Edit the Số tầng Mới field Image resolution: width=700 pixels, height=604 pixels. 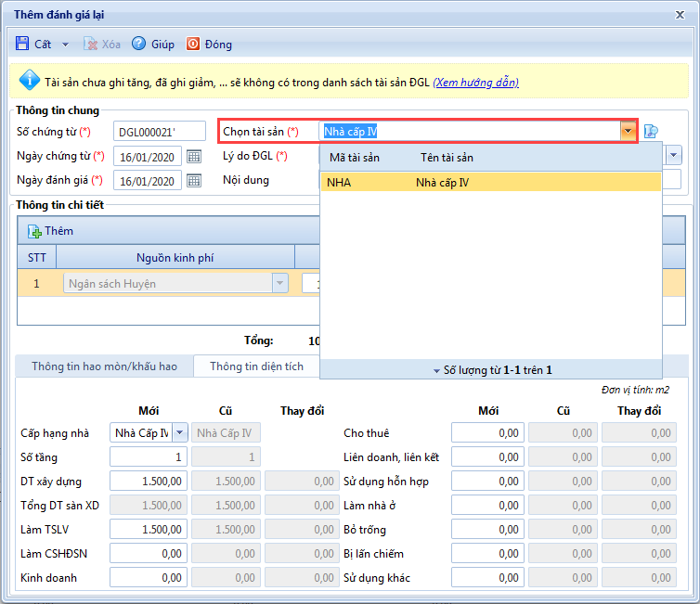149,456
